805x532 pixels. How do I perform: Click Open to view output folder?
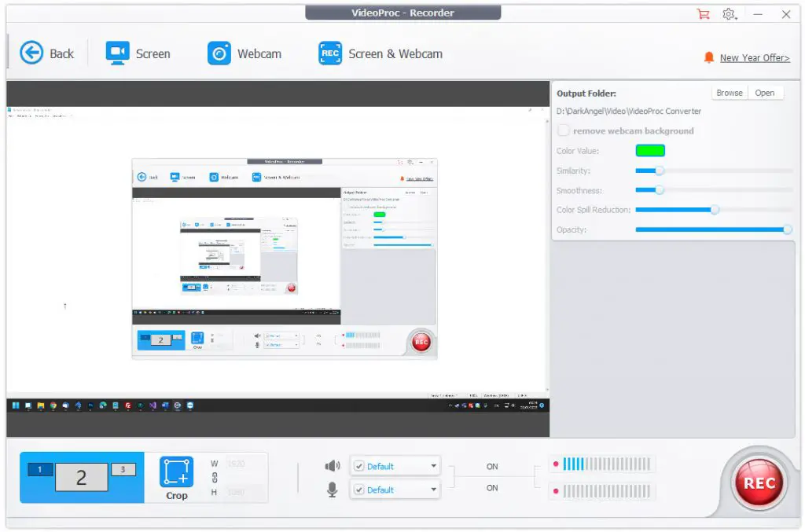click(764, 93)
